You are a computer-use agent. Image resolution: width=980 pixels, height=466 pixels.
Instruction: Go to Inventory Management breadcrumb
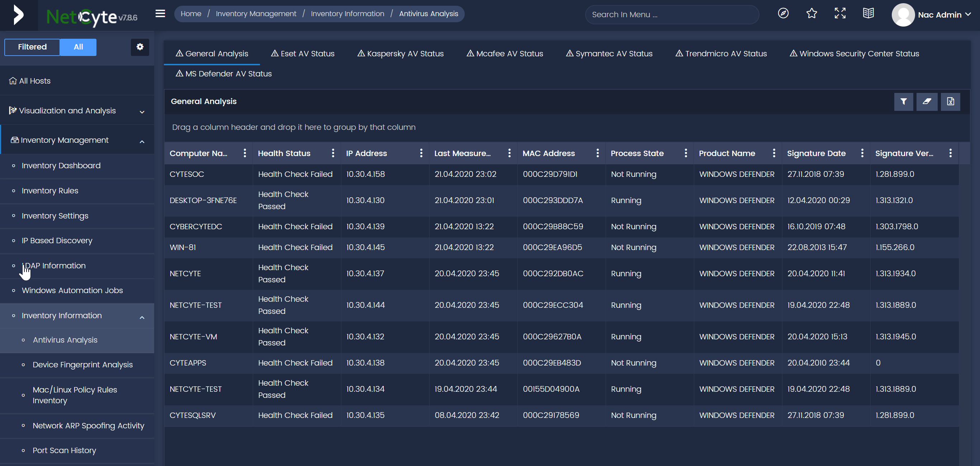256,14
